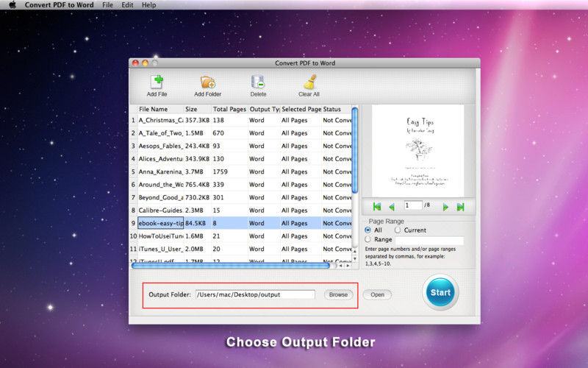Select the HowToUseiTun file row
588x368 pixels.
coord(241,236)
